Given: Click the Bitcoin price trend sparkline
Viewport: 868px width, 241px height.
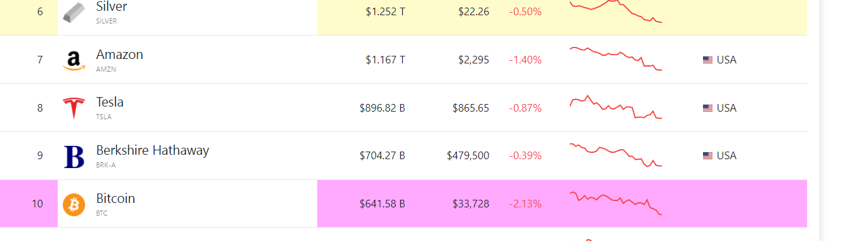Looking at the screenshot, I should pos(616,203).
